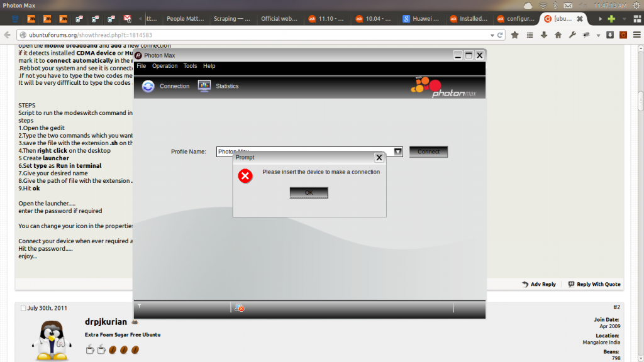644x362 pixels.
Task: Switch to the Scraping tab
Action: coord(231,18)
